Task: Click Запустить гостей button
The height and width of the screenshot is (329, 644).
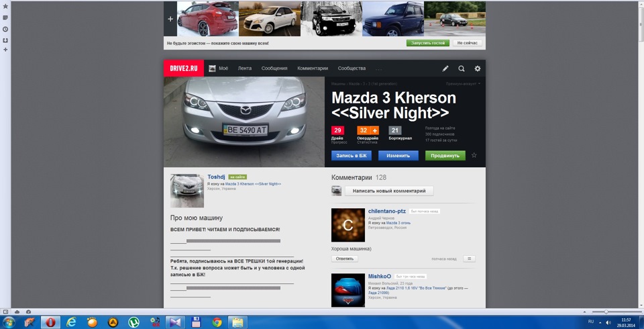Action: (428, 43)
